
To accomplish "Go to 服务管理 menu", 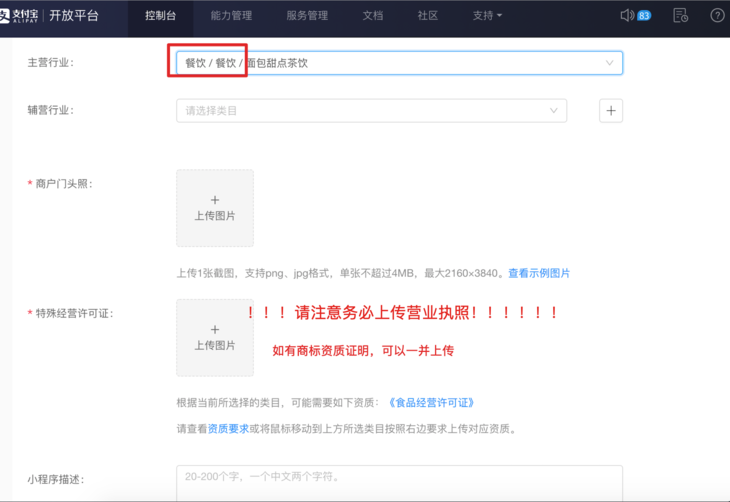I will coord(307,15).
